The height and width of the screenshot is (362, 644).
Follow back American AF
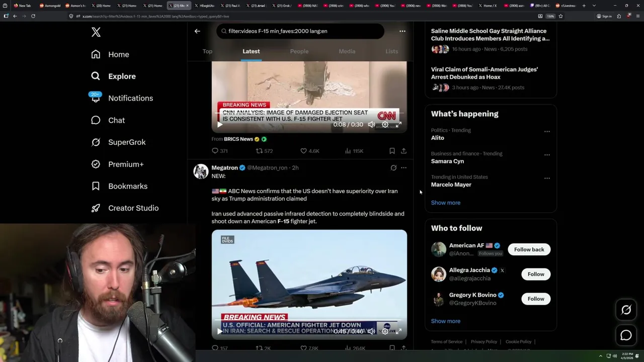[529, 249]
